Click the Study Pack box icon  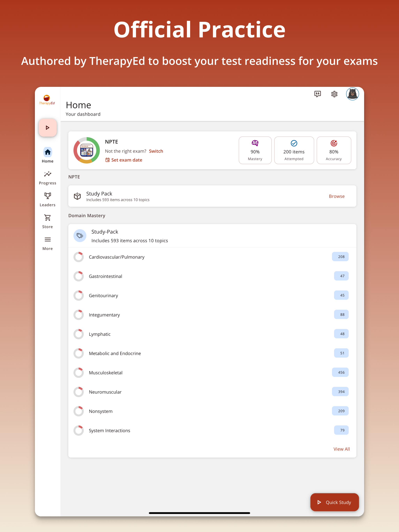point(77,196)
